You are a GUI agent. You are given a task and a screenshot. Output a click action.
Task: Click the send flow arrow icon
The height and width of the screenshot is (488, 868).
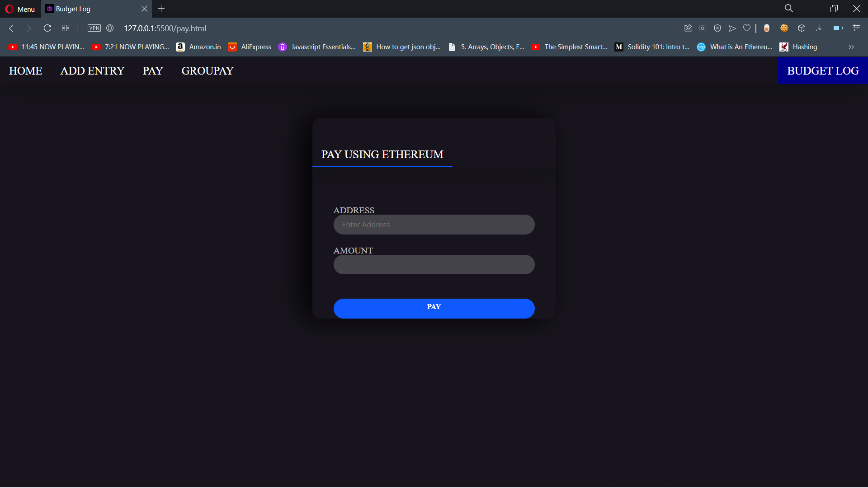tap(732, 28)
